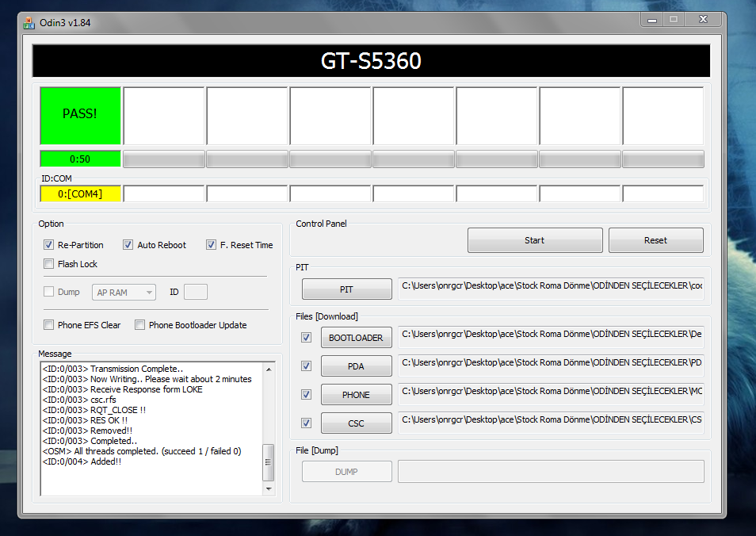Uncheck the PDA file checkbox
This screenshot has width=756, height=536.
[x=306, y=366]
